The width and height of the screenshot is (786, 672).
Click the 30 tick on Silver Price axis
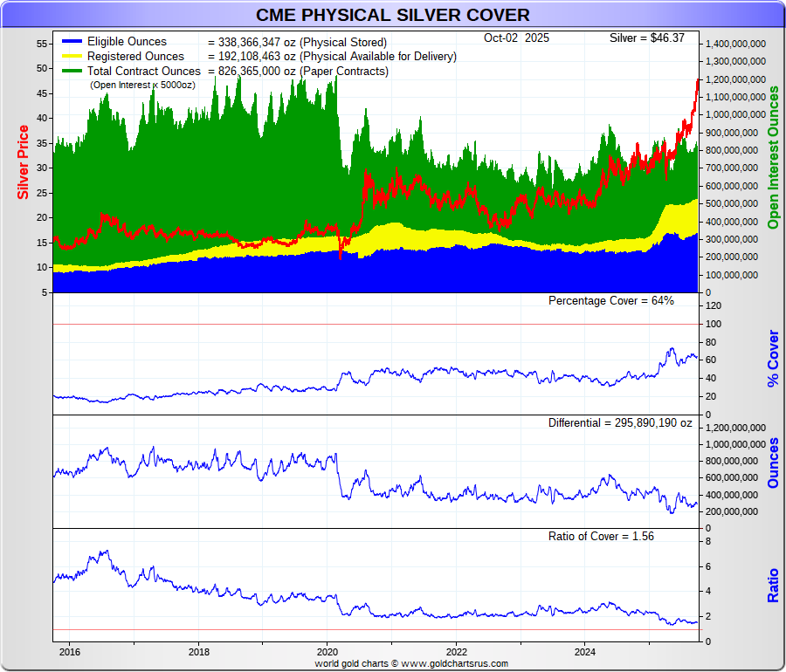coord(41,168)
